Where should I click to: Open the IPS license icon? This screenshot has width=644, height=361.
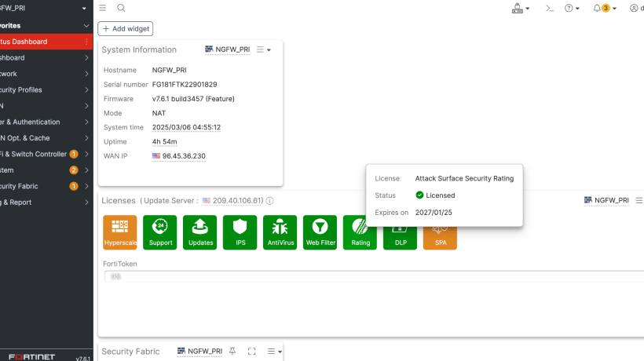pyautogui.click(x=240, y=232)
